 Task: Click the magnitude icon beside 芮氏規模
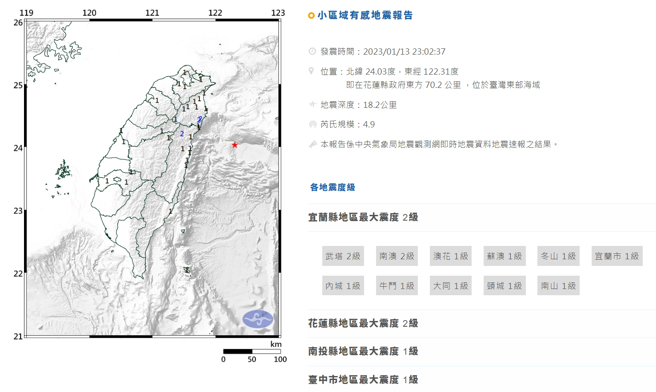312,124
